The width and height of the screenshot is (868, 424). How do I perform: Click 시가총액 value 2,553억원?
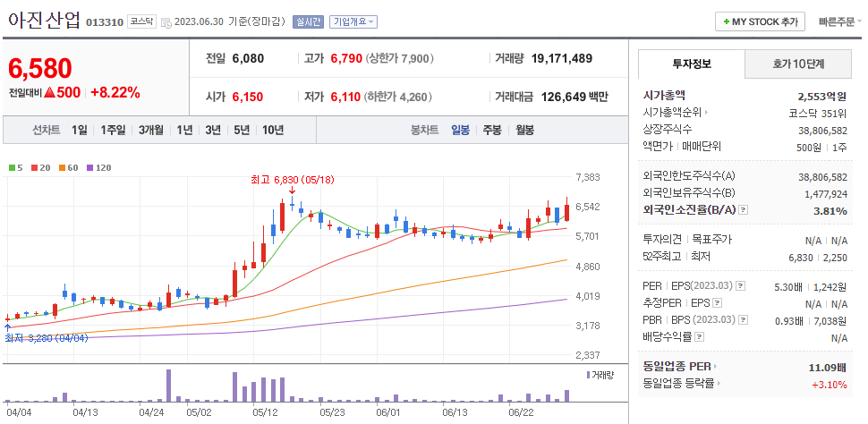(822, 97)
